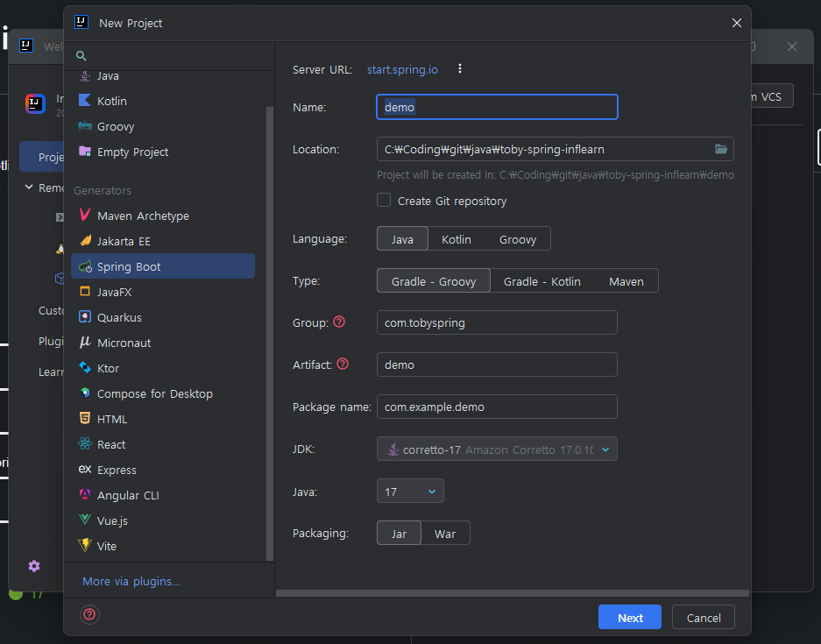This screenshot has width=821, height=644.
Task: Select the Spring Boot generator
Action: pyautogui.click(x=163, y=266)
